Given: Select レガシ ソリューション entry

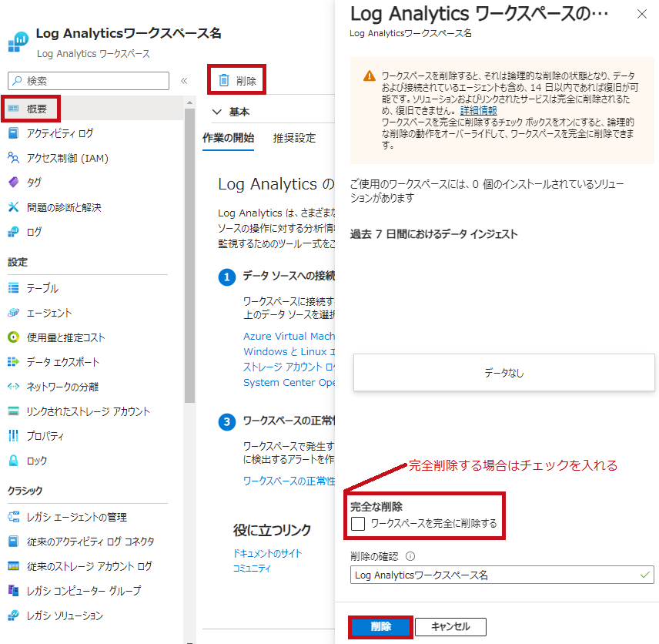Looking at the screenshot, I should [65, 615].
